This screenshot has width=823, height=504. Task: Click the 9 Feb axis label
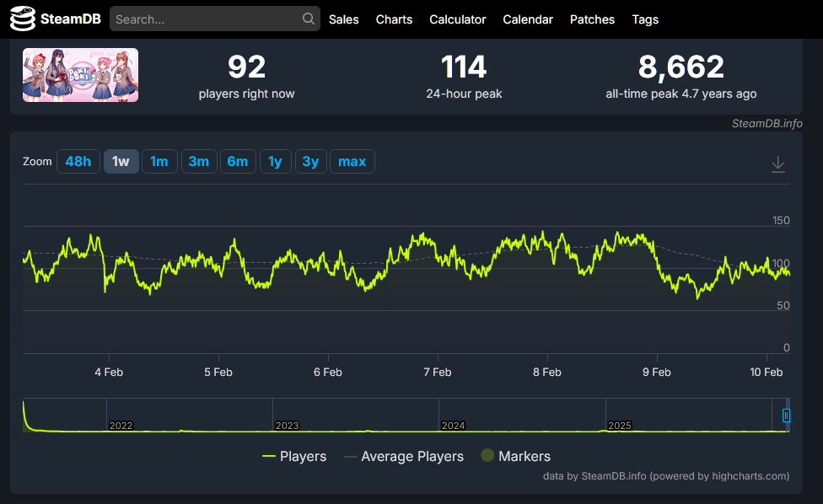pyautogui.click(x=657, y=372)
